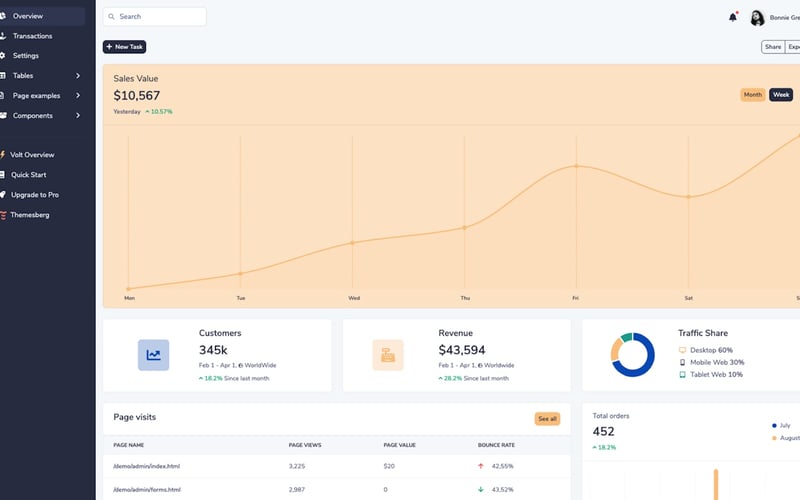Click the magnifier icon in search box
The height and width of the screenshot is (500, 800).
coord(111,17)
